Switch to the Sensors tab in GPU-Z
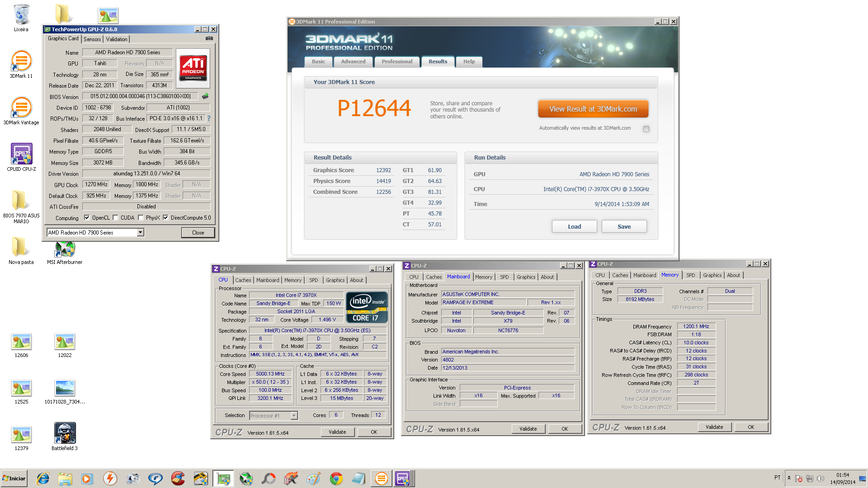 point(92,39)
